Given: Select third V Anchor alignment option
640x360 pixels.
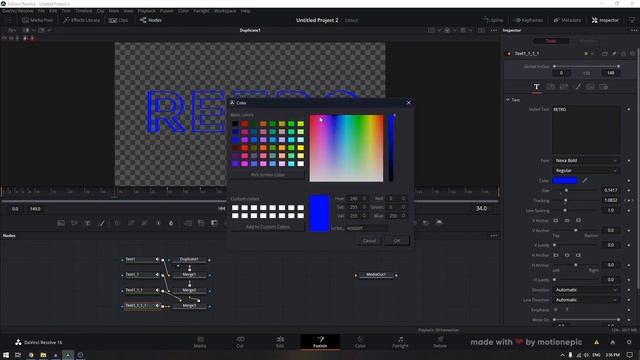Looking at the screenshot, I should click(578, 220).
